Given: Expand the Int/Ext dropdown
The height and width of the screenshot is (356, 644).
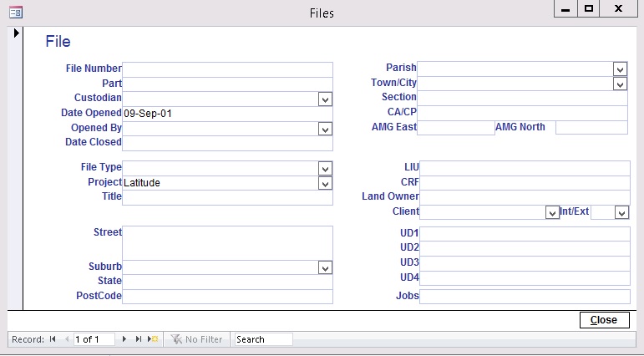Looking at the screenshot, I should [x=621, y=213].
